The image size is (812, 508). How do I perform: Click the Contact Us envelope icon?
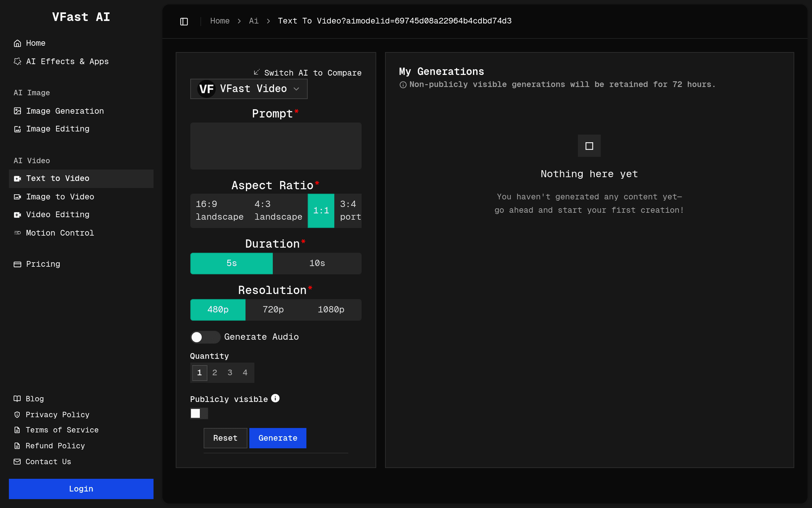(17, 462)
